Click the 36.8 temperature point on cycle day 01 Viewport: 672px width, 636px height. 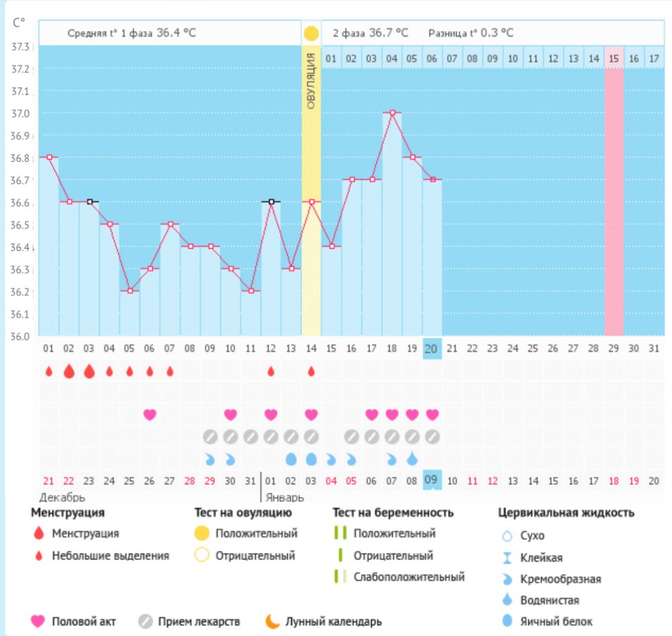(49, 157)
